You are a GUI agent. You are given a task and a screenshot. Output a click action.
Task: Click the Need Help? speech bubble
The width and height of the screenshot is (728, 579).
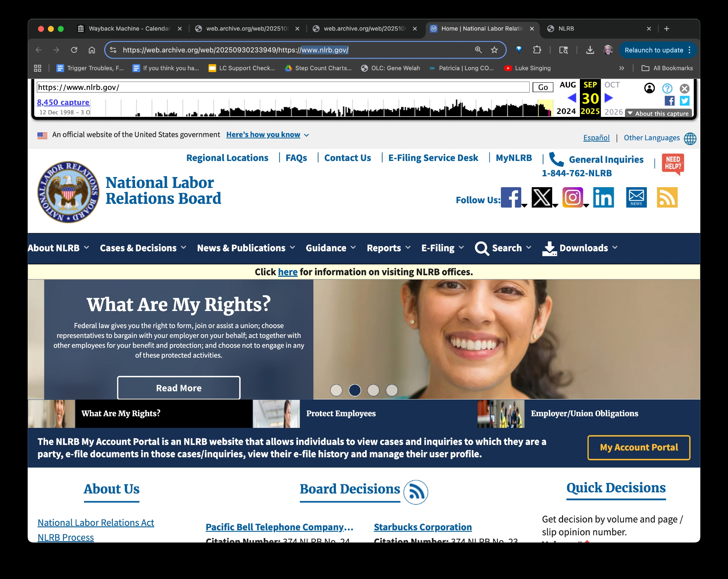673,164
